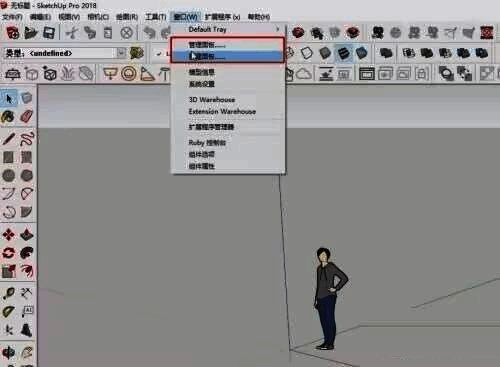Select the Offset tool
500x367 pixels.
pos(27,271)
